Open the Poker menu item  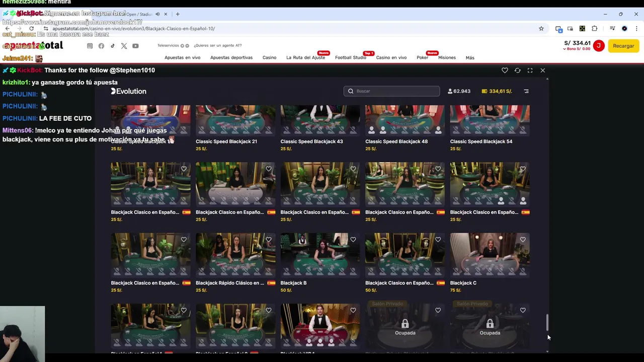[422, 57]
